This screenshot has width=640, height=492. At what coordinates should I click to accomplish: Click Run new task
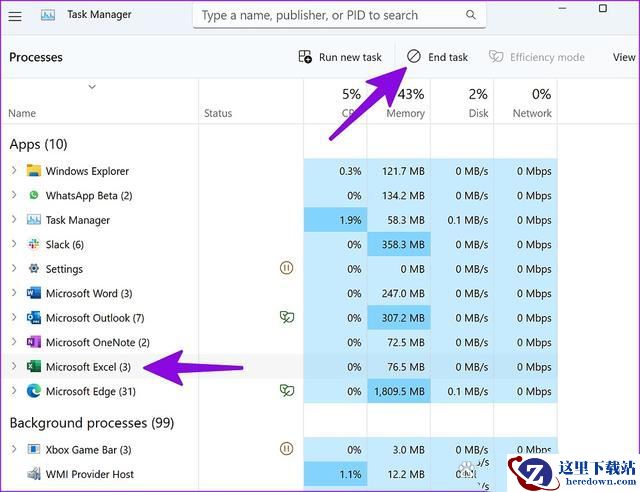(340, 57)
